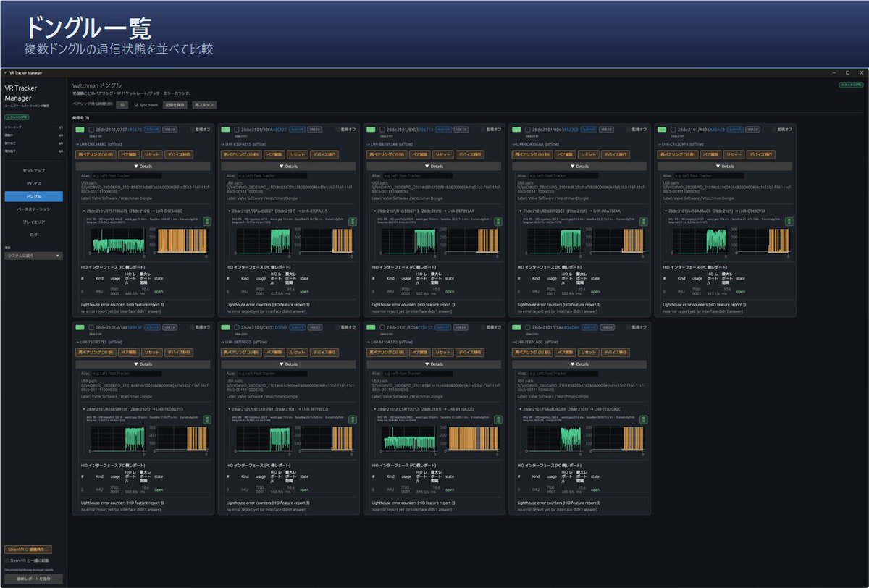Click green status indicator of dongle F5A48DADB9
Image resolution: width=869 pixels, height=588 pixels.
click(x=516, y=328)
